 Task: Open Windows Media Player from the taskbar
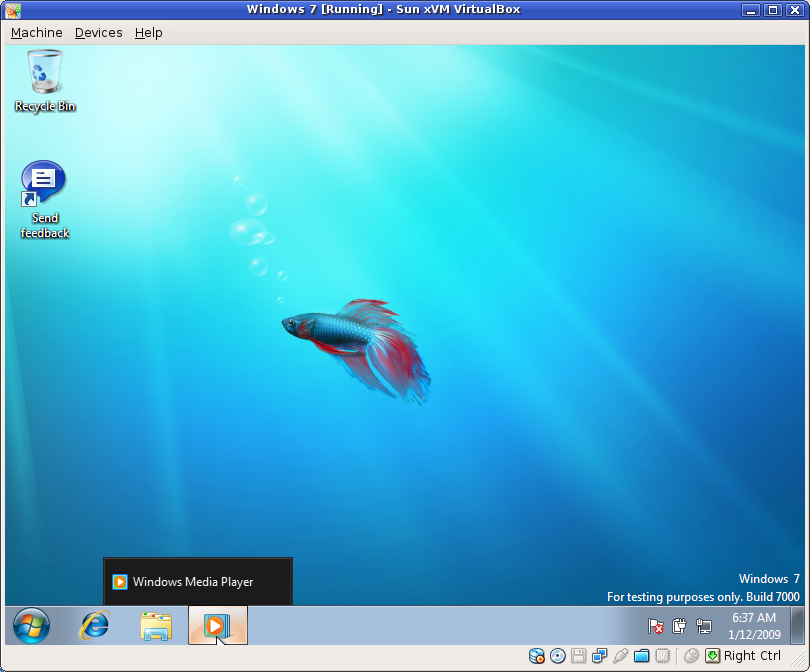pyautogui.click(x=217, y=625)
